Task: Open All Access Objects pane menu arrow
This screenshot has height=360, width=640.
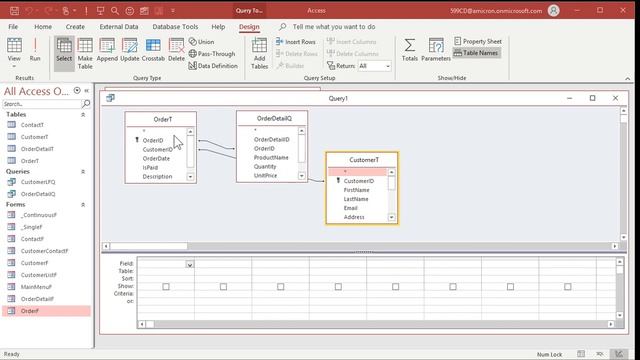Action: (x=77, y=91)
